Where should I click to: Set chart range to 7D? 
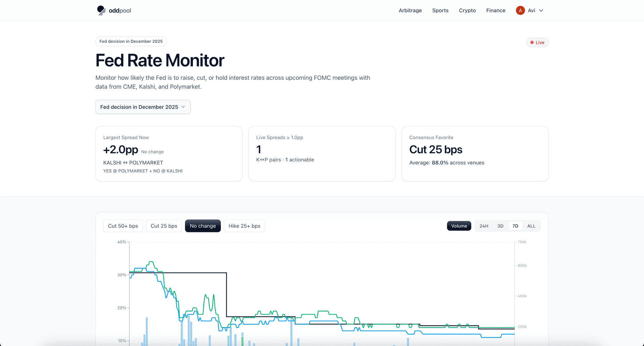point(515,226)
